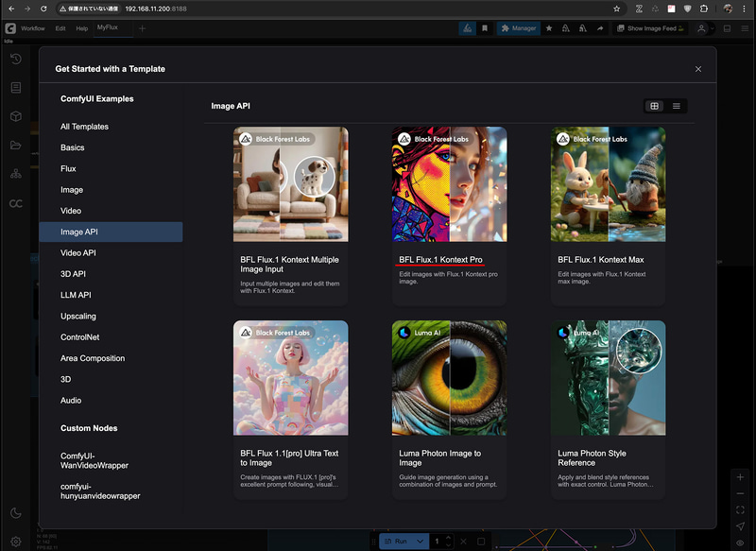
Task: Select the Image API category
Action: coord(111,232)
